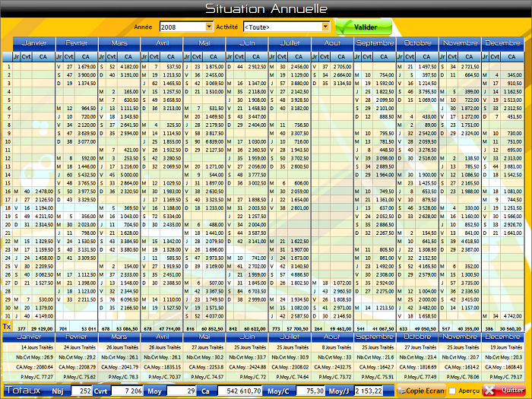Enable the Aperçu checkbox

(x=451, y=390)
